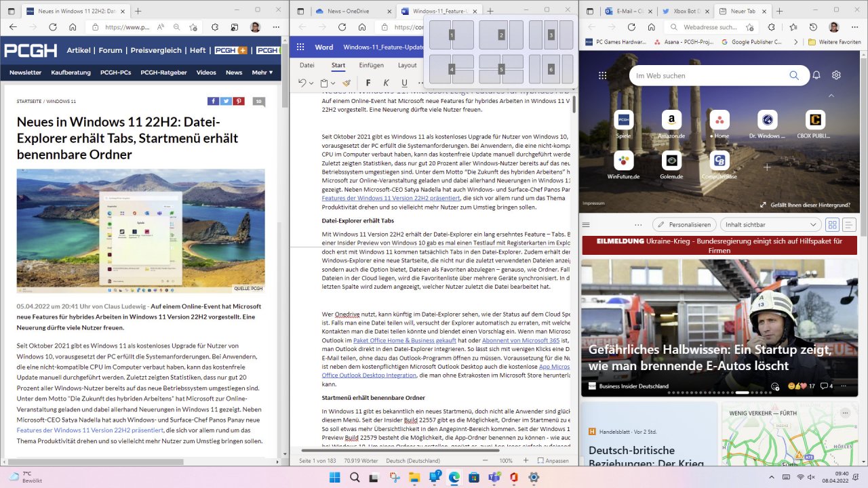This screenshot has width=868, height=488.
Task: Choose snap layout option 5
Action: click(x=501, y=69)
